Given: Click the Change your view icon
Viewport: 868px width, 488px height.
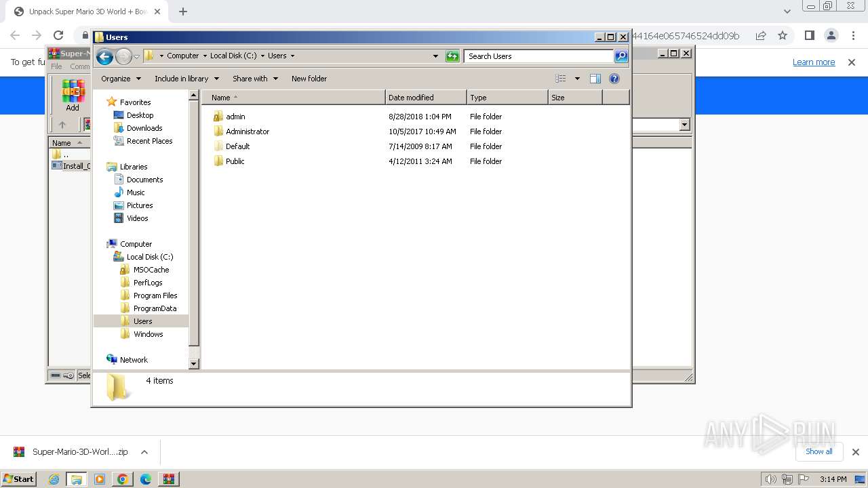Looking at the screenshot, I should click(x=560, y=79).
